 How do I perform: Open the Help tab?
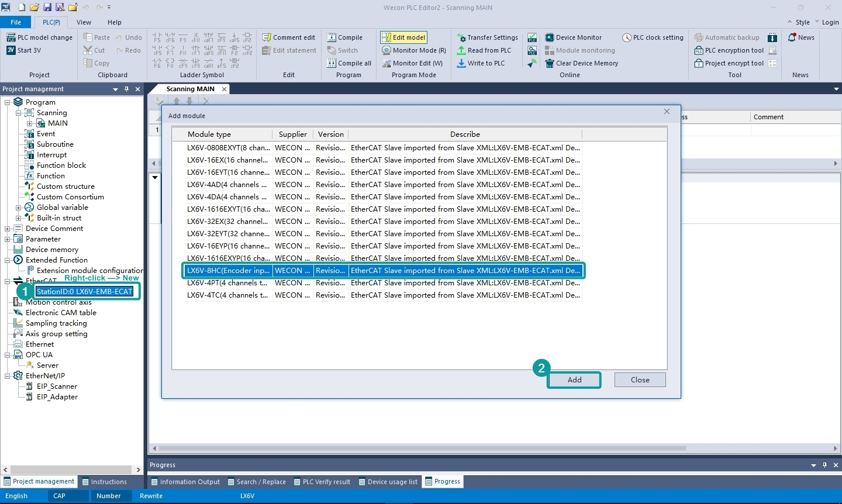pos(115,22)
